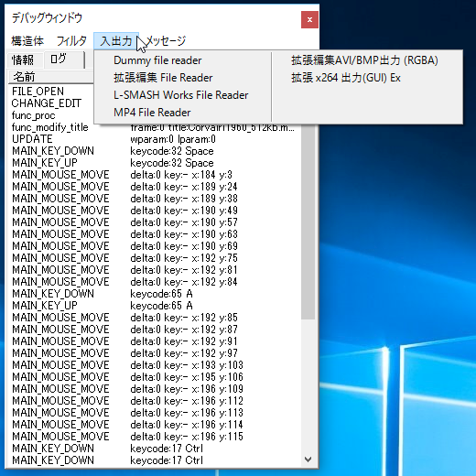
Task: Choose 拡張 x264 出力(GUI) Ex
Action: coord(346,78)
